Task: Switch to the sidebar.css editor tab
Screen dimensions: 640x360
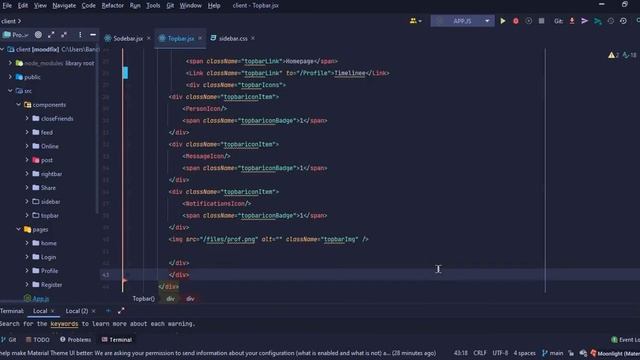Action: (x=233, y=38)
